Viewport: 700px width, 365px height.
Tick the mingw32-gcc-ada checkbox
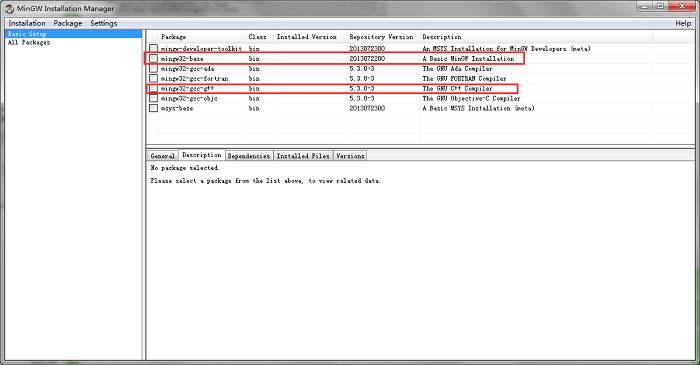pyautogui.click(x=153, y=68)
